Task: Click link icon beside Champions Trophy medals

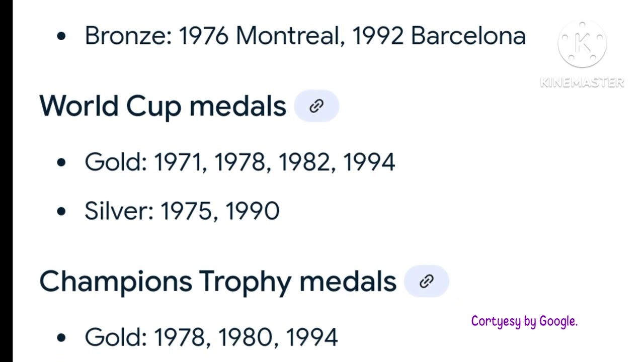Action: pos(426,281)
